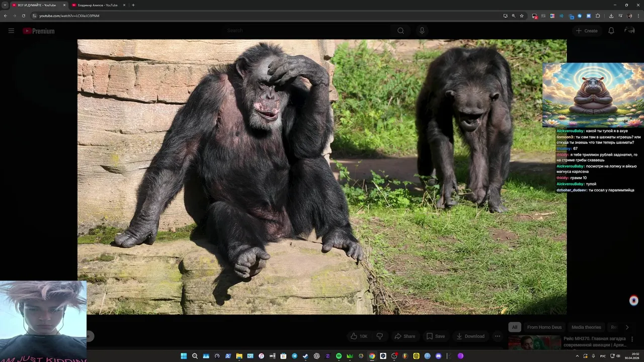Click the Create button
644x362 pixels.
(587, 31)
